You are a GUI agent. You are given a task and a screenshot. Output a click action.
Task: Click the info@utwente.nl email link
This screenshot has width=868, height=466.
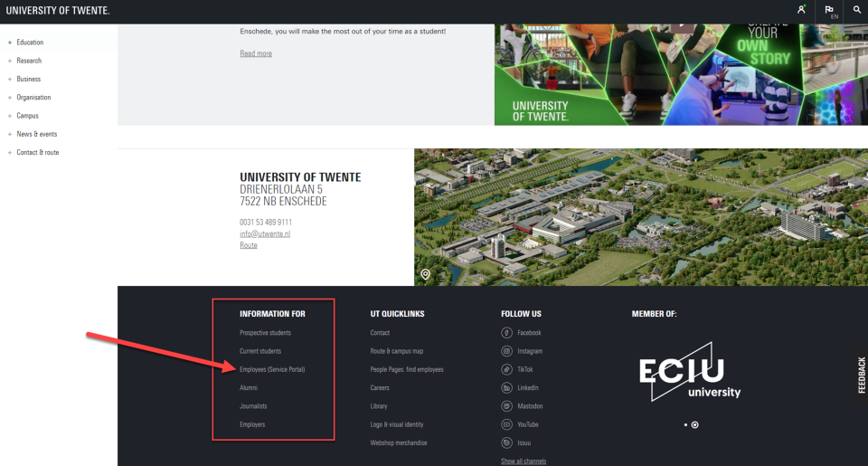(265, 233)
